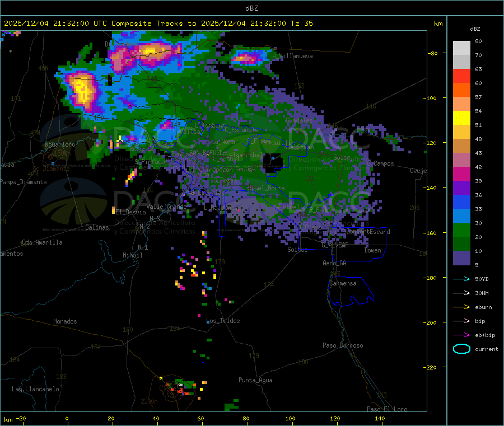
Task: Click the Paso_Barroso map label
Action: tap(343, 345)
